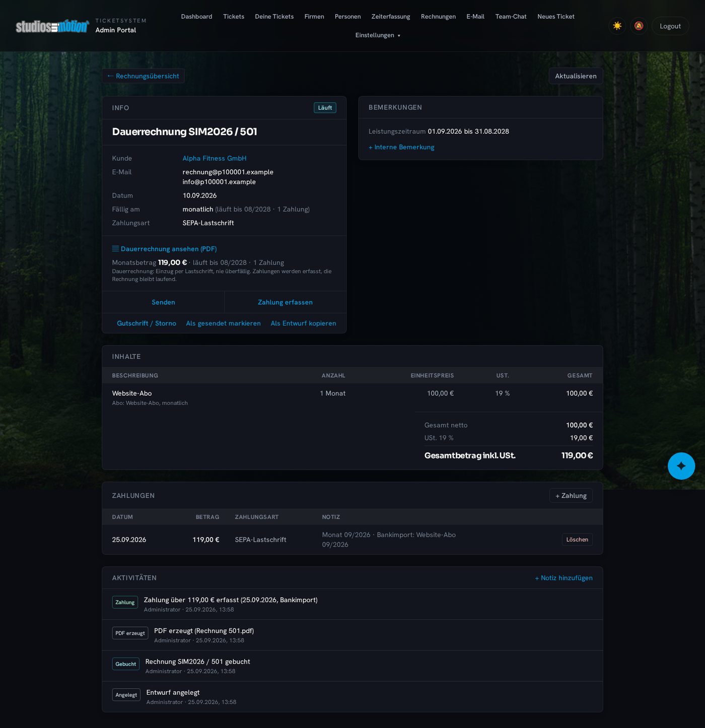The height and width of the screenshot is (728, 705).
Task: Select Gutschrift / Storno
Action: pos(147,323)
